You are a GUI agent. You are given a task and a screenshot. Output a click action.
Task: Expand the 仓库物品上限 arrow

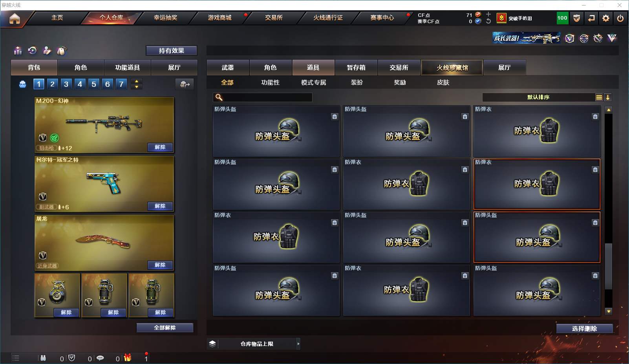[298, 344]
